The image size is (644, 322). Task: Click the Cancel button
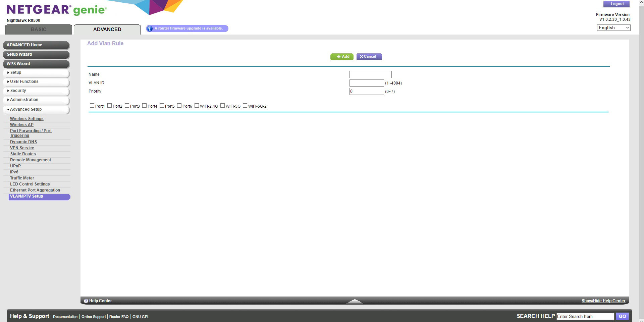pyautogui.click(x=369, y=57)
